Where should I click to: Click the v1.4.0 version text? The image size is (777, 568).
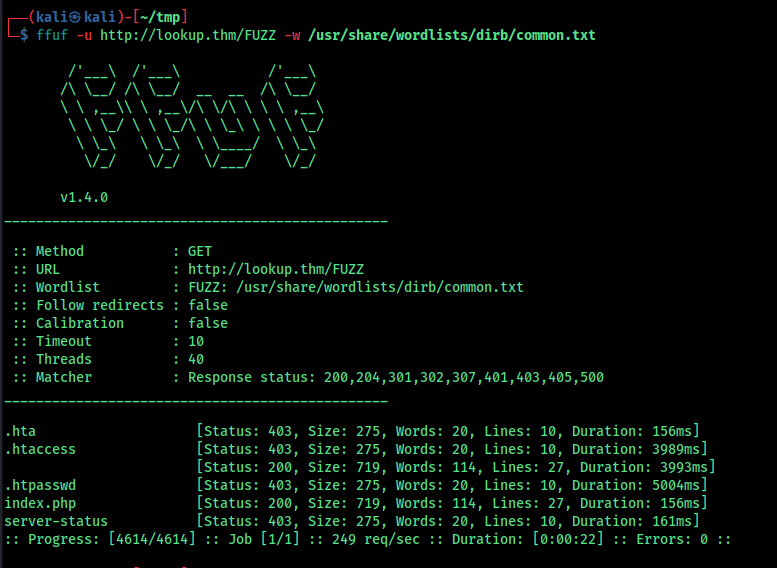84,197
